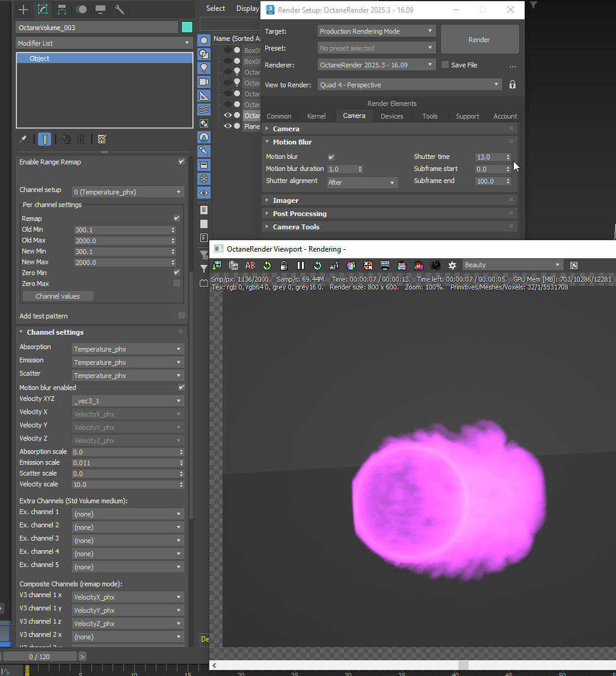This screenshot has height=676, width=616.
Task: Open the Motion command panel tab
Action: pos(81,9)
